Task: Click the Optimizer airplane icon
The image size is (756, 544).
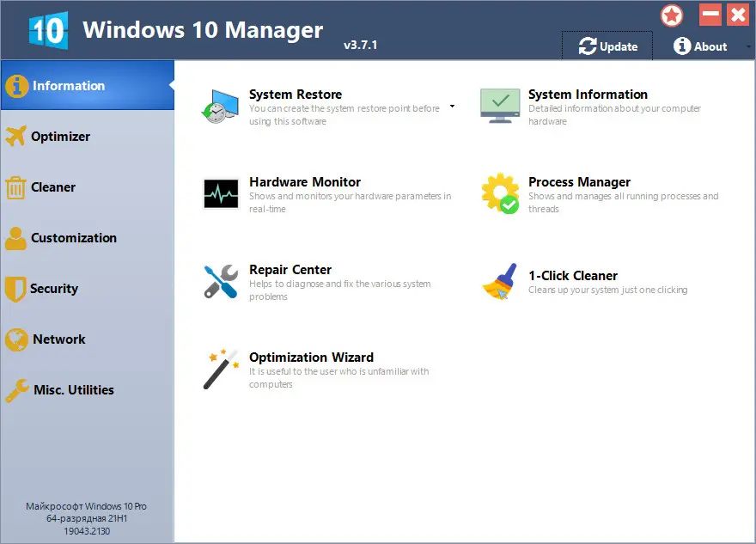Action: coord(16,136)
